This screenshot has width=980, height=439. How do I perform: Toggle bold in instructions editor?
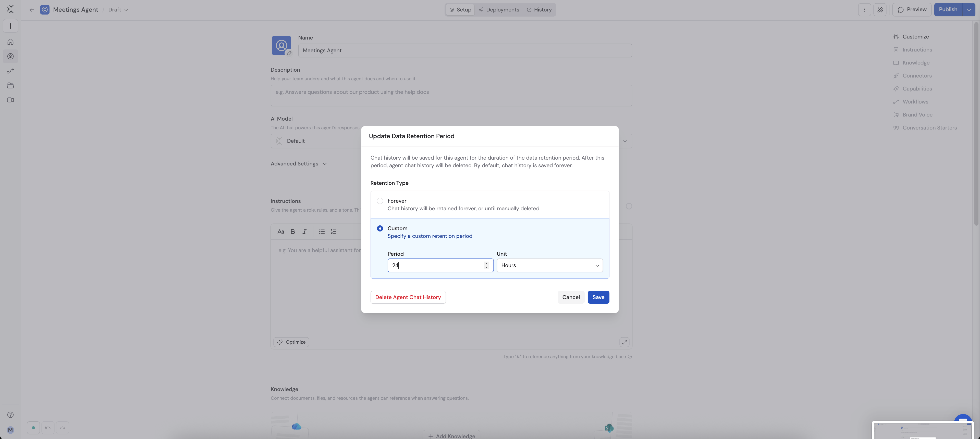292,231
